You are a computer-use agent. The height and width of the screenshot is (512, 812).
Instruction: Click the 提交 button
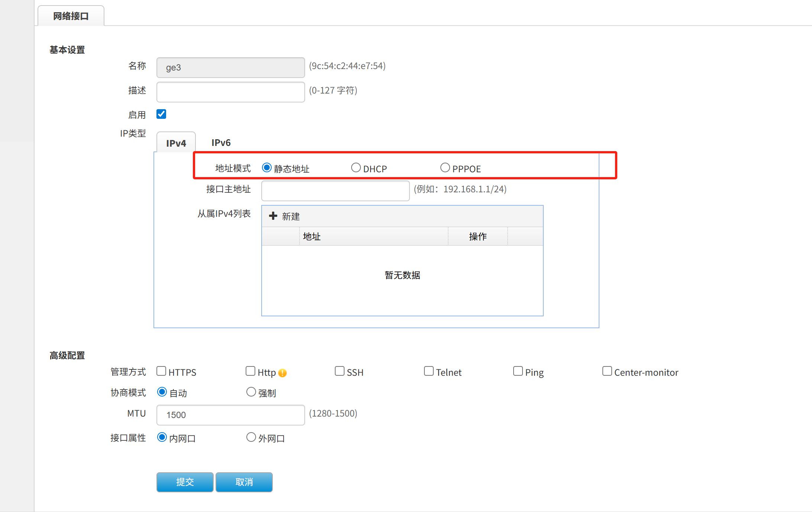(185, 482)
